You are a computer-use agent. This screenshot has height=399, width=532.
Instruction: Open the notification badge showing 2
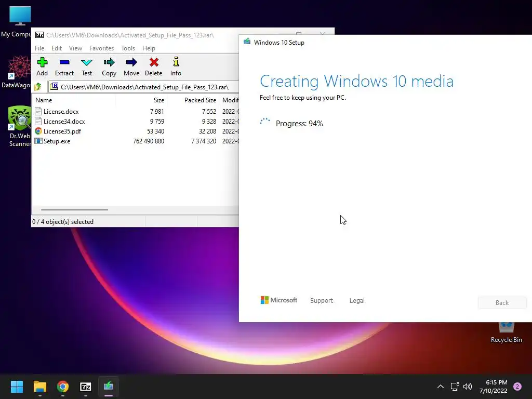(x=517, y=387)
